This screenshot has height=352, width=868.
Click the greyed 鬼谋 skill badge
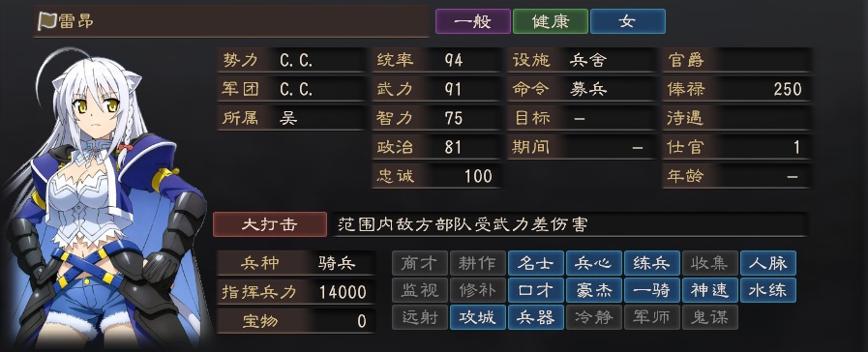pos(710,317)
